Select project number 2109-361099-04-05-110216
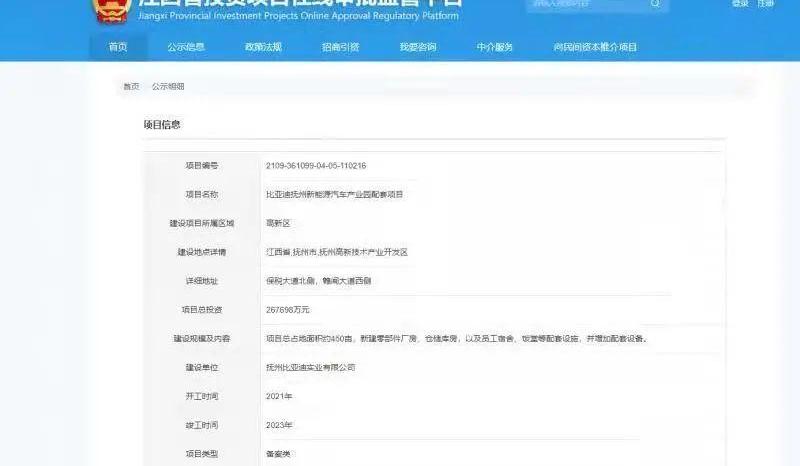The width and height of the screenshot is (800, 466). coord(316,165)
